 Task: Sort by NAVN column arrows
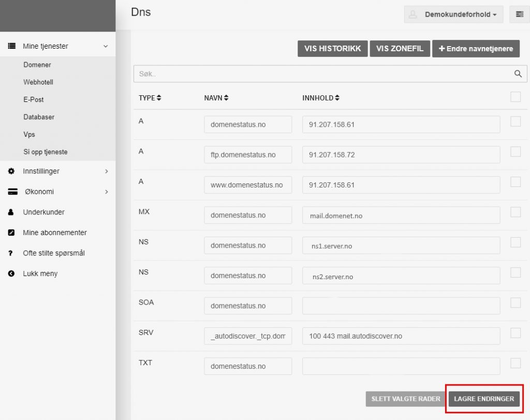point(226,98)
